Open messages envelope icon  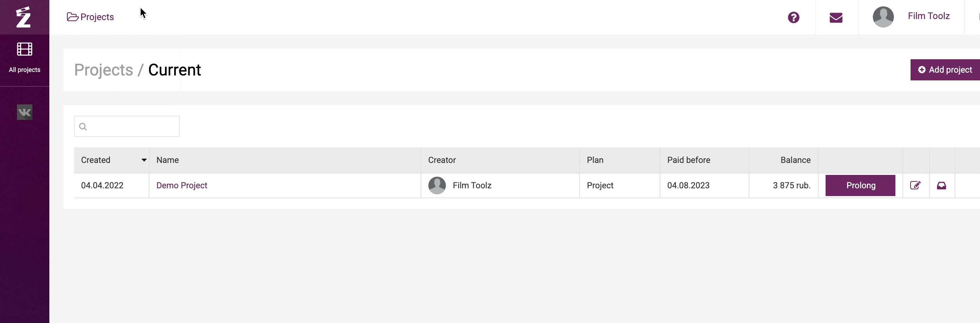click(835, 18)
